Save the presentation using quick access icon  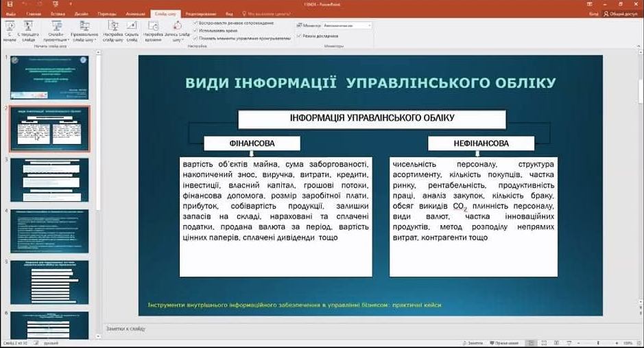pos(9,4)
